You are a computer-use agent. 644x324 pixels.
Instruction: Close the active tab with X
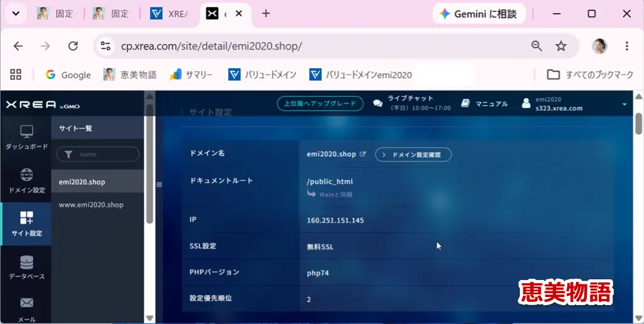tap(238, 14)
